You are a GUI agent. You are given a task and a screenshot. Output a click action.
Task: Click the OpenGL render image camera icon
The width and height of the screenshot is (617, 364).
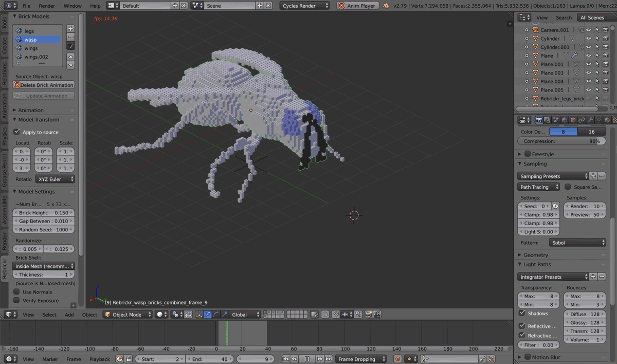[369, 315]
